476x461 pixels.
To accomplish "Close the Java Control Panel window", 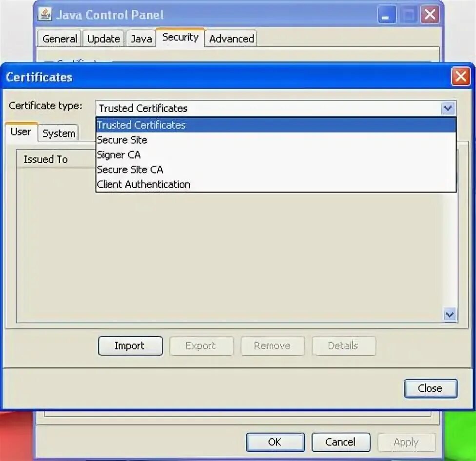I will coord(430,15).
